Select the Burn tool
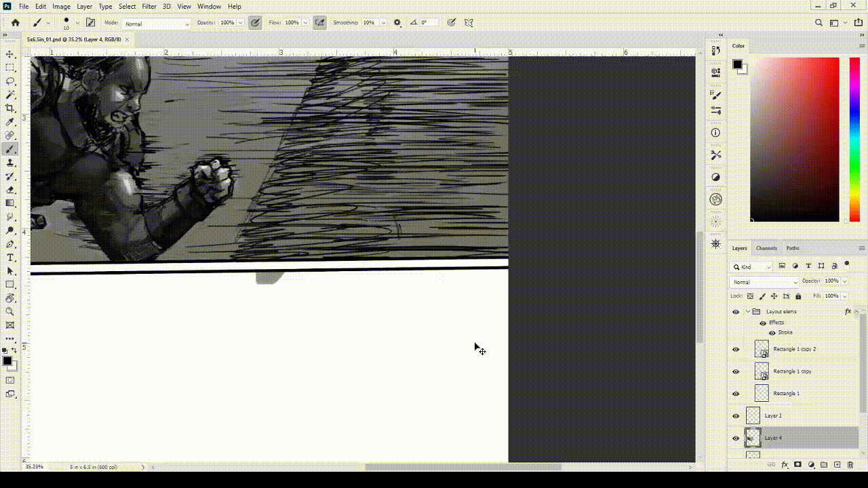This screenshot has width=868, height=488. (10, 230)
